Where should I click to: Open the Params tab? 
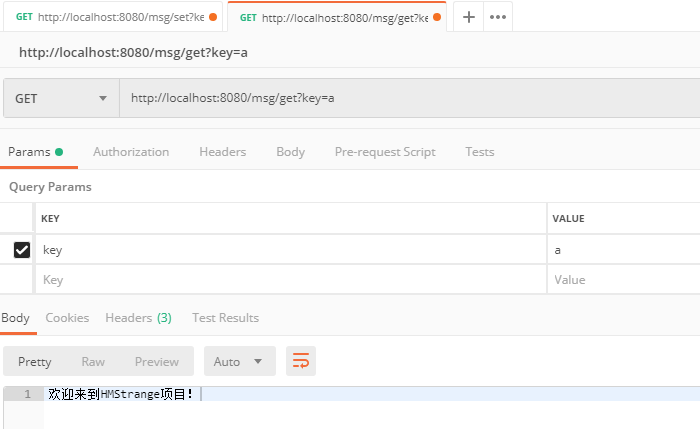[x=36, y=152]
